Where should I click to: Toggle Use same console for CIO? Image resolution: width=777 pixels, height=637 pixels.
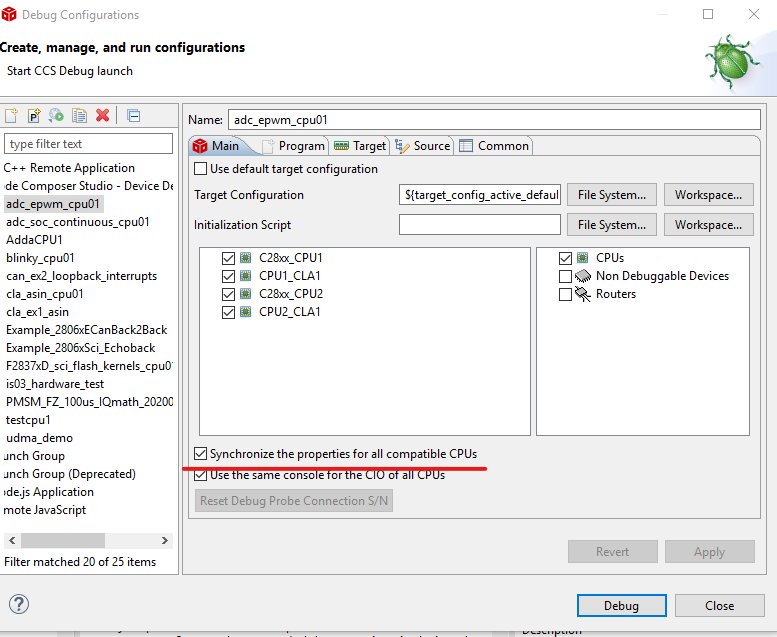coord(201,475)
